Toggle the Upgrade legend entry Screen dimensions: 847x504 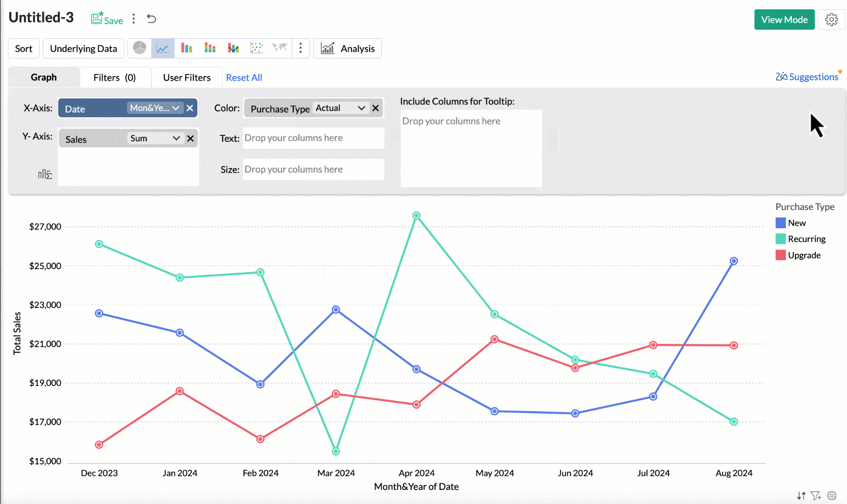tap(804, 255)
